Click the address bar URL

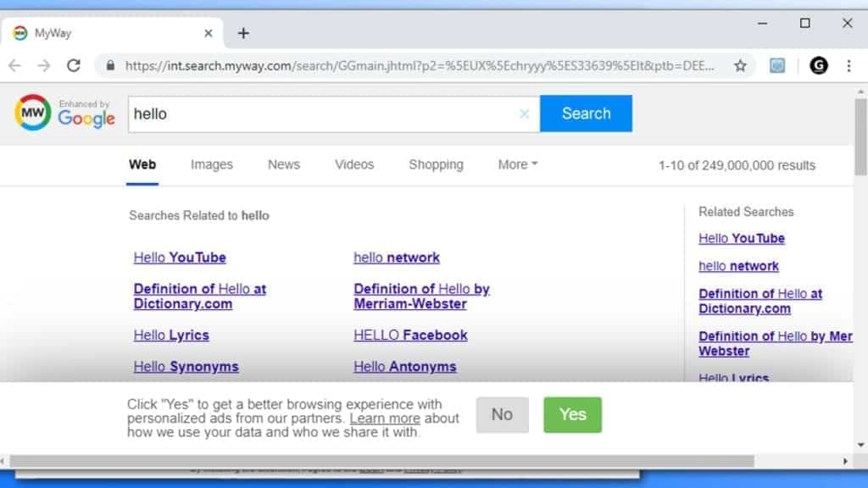tap(420, 66)
